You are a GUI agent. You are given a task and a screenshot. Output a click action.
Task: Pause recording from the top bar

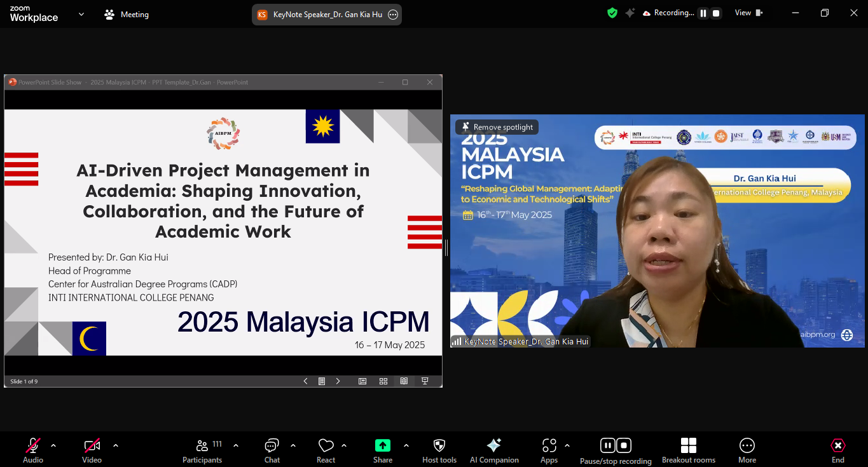pos(703,13)
